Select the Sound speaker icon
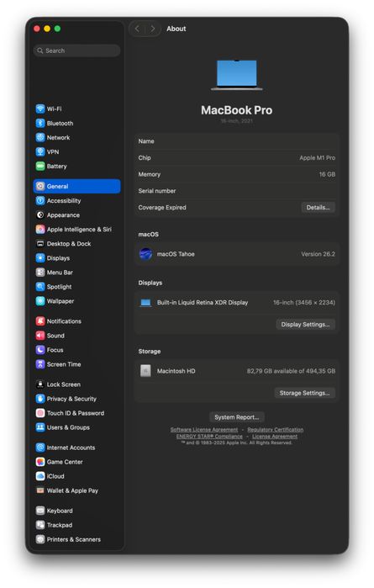374x588 pixels. pyautogui.click(x=40, y=336)
